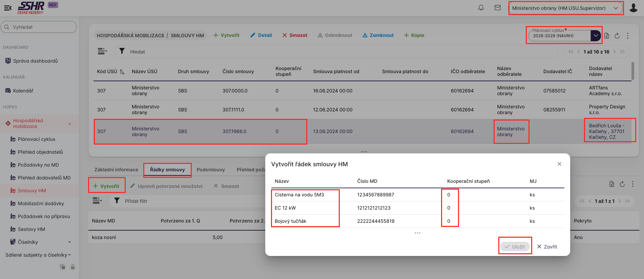The width and height of the screenshot is (644, 279).
Task: Open Mobilizační dodávky in the sidebar
Action: click(x=41, y=203)
